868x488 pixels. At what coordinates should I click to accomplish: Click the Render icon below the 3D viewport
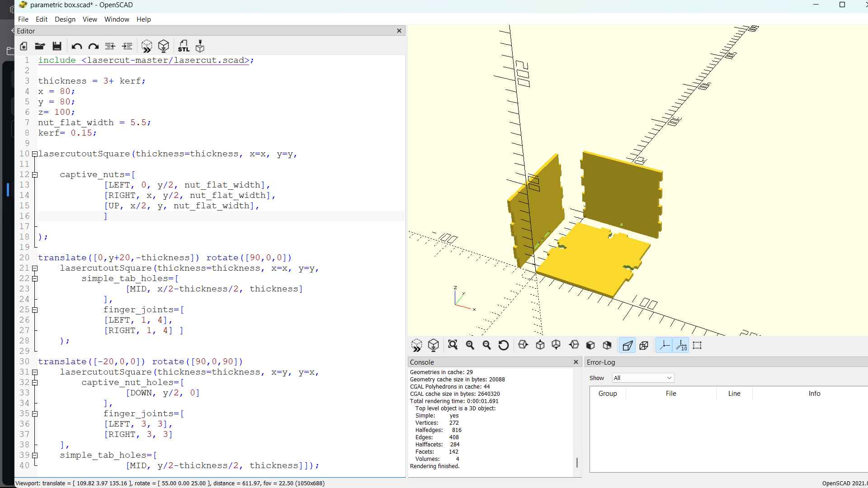point(433,346)
